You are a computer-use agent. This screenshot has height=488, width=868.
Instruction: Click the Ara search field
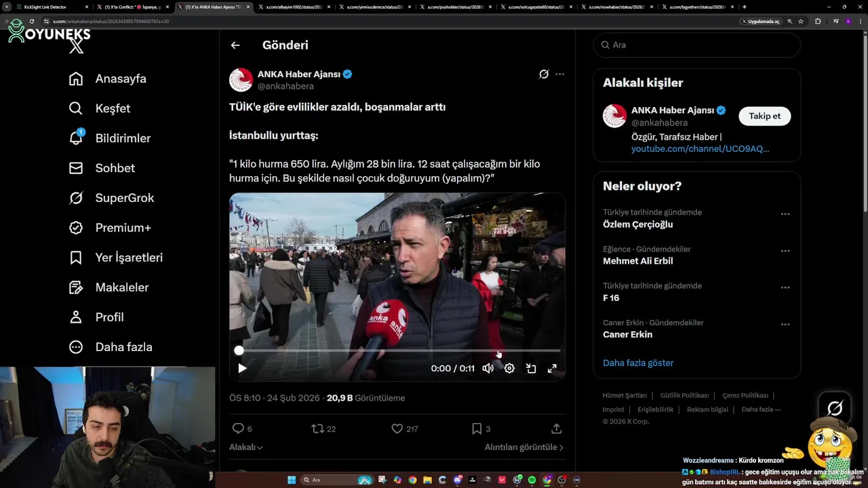point(696,45)
